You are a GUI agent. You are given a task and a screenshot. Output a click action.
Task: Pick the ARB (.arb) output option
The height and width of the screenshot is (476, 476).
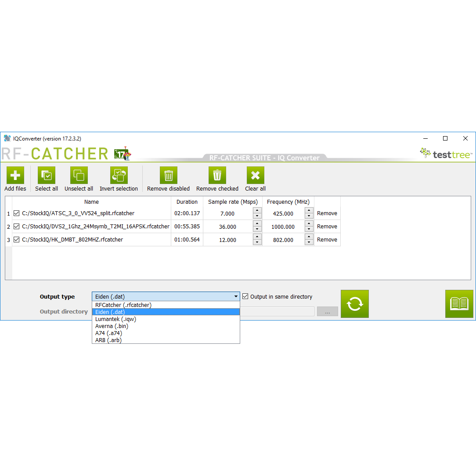pyautogui.click(x=108, y=340)
